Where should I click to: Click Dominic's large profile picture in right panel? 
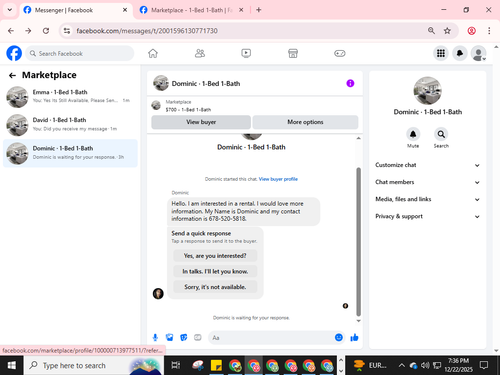(x=427, y=91)
